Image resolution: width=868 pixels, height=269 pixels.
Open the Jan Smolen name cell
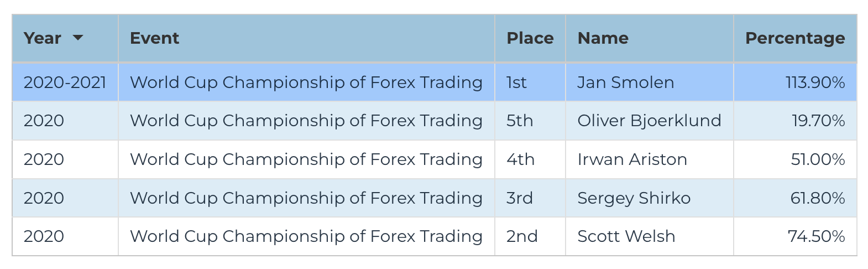[x=650, y=82]
